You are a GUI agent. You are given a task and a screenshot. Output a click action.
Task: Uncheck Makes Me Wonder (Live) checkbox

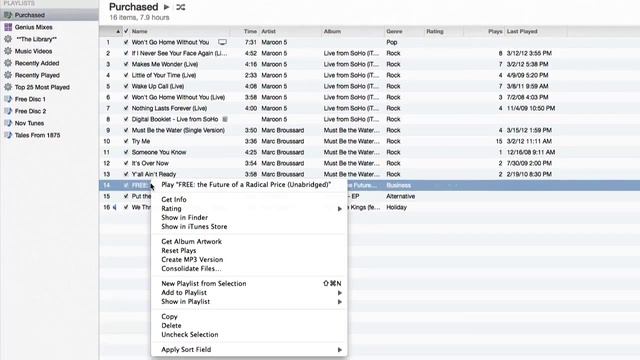click(126, 64)
